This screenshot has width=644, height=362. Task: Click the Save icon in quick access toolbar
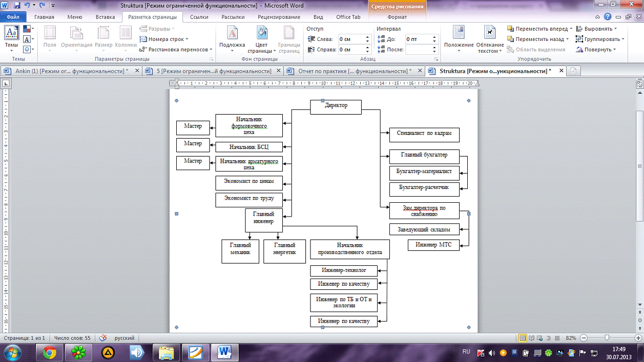17,6
